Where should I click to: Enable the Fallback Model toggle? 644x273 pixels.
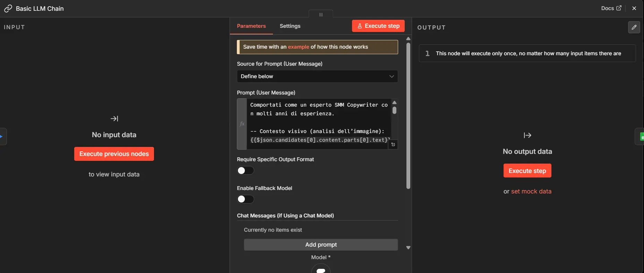(x=246, y=199)
